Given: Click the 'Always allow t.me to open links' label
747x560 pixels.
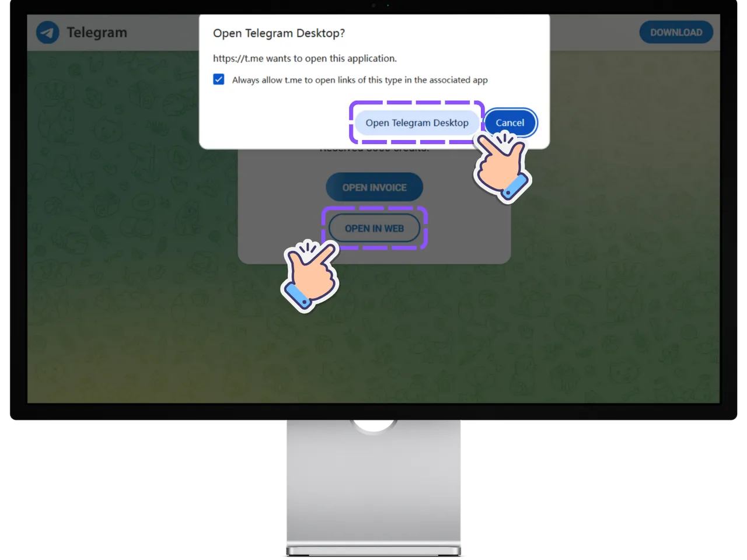Looking at the screenshot, I should click(359, 80).
